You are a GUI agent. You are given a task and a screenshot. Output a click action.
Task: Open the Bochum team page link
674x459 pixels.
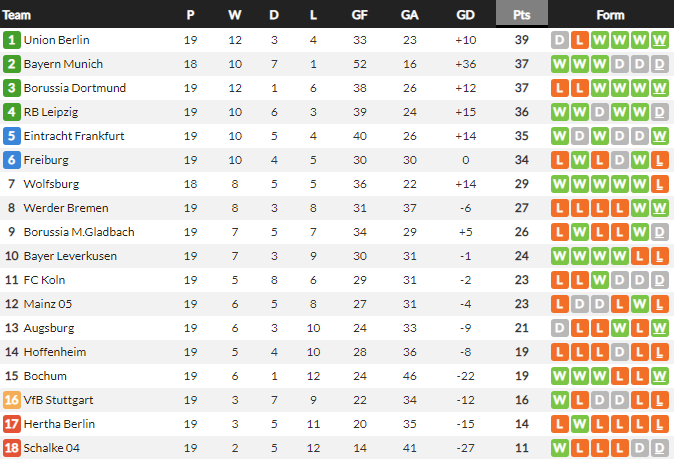pos(45,376)
